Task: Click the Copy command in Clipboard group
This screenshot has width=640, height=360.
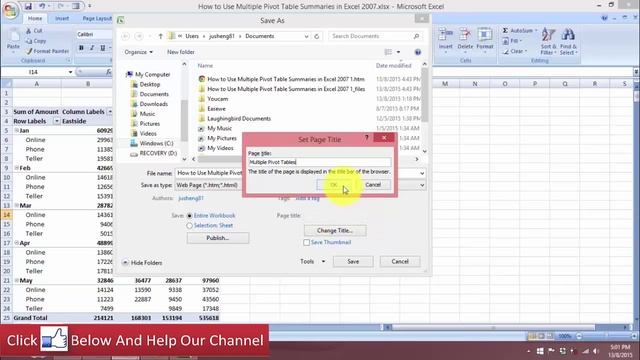Action: pos(36,41)
